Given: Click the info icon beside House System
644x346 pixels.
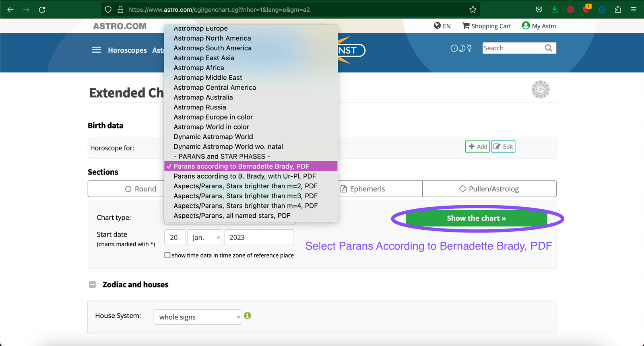Looking at the screenshot, I should click(248, 316).
